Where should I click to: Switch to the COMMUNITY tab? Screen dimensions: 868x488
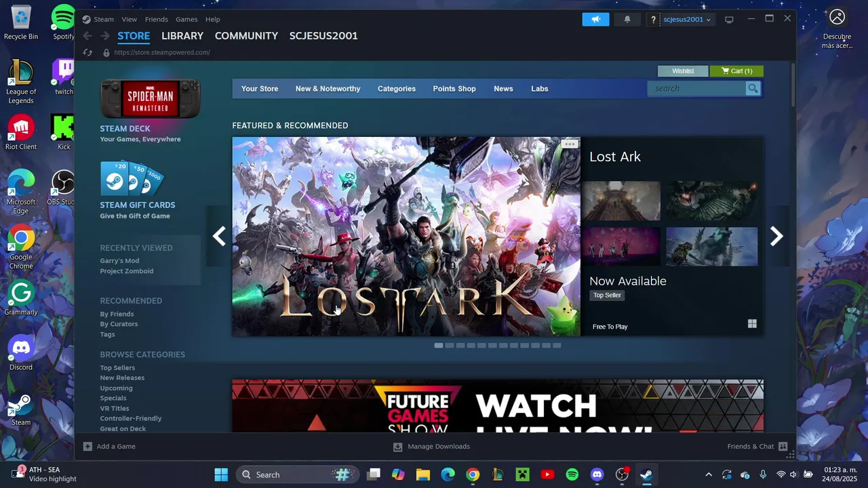point(246,36)
